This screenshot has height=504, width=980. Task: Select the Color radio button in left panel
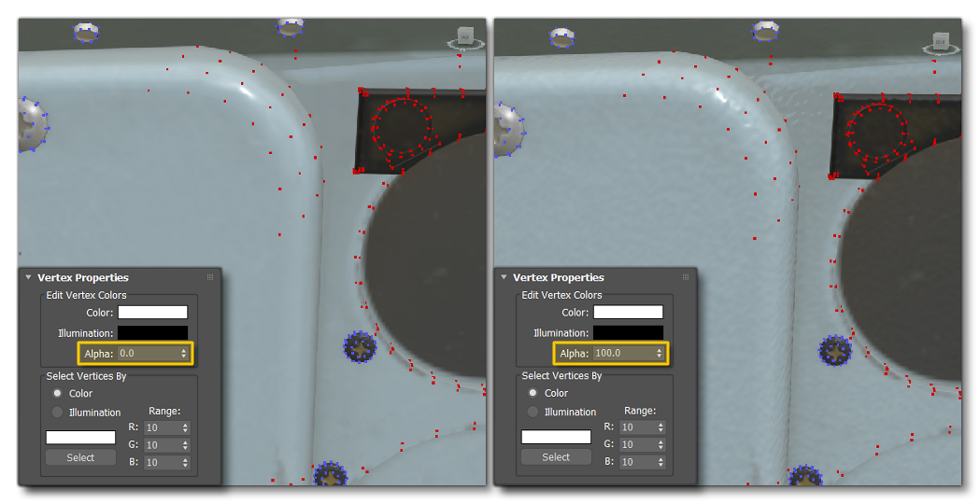tap(58, 393)
